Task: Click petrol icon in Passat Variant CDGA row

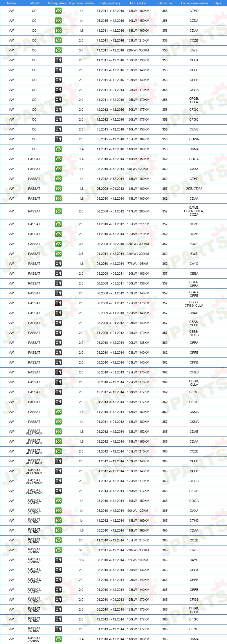Action: [58, 501]
